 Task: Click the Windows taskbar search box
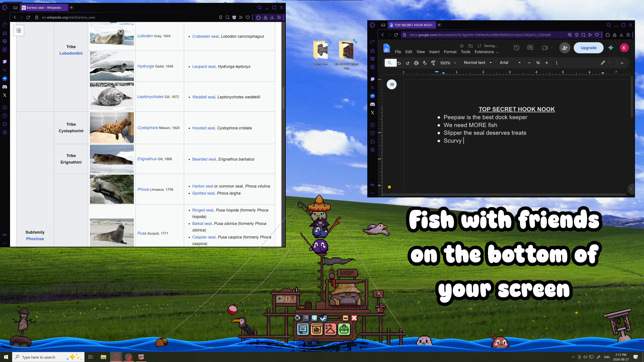tap(48, 357)
